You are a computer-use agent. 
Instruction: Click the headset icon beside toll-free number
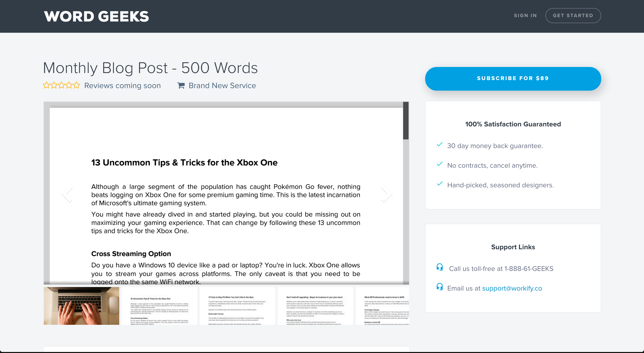(x=439, y=267)
